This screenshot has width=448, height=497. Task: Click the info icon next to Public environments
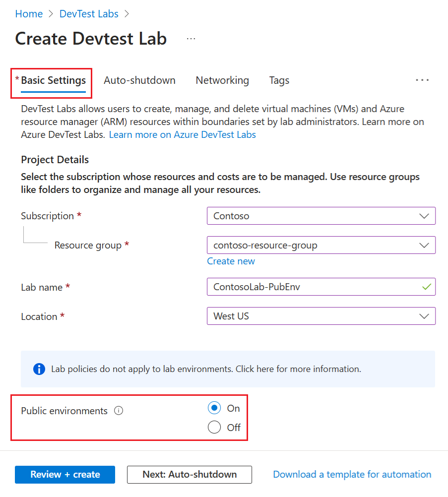(119, 411)
